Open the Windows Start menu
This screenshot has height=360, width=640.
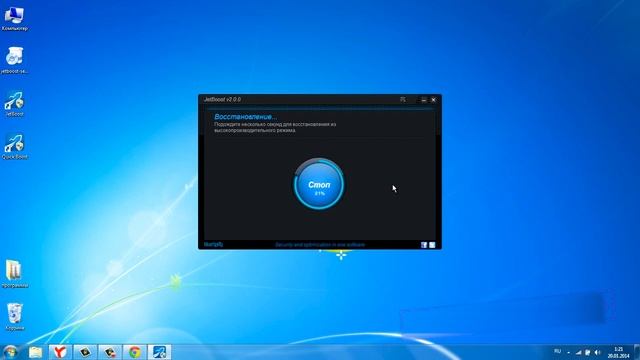click(11, 352)
